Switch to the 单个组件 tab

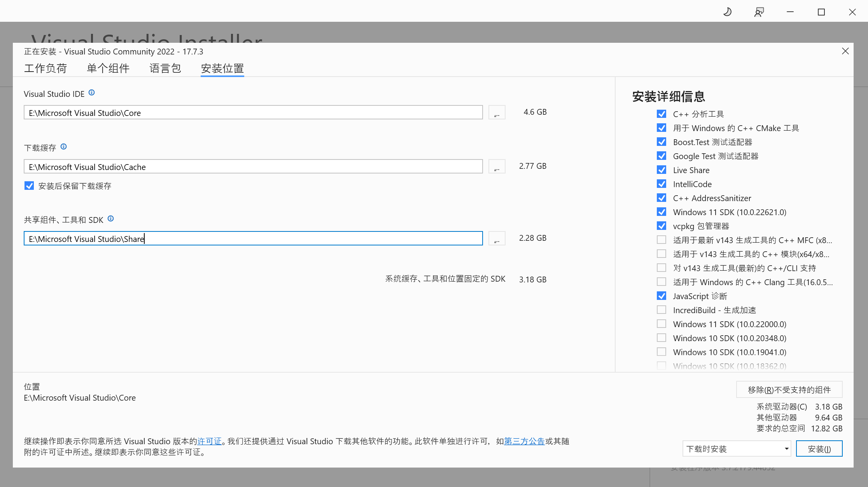108,68
